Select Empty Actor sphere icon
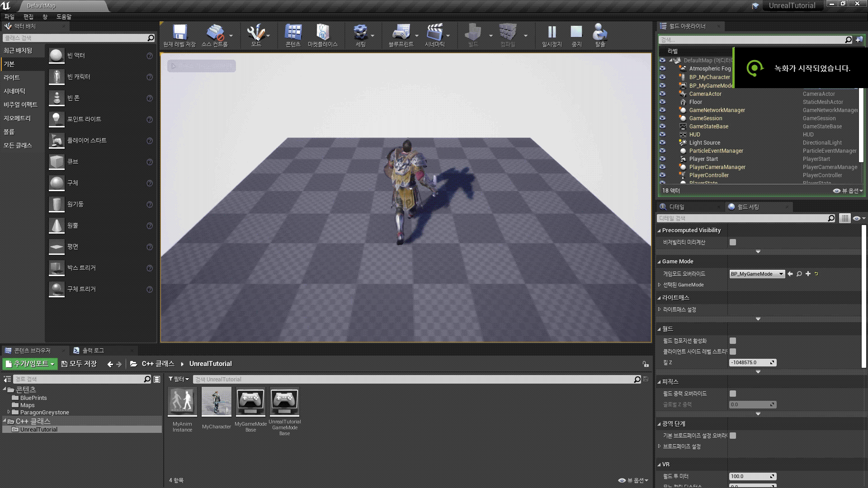 point(57,56)
